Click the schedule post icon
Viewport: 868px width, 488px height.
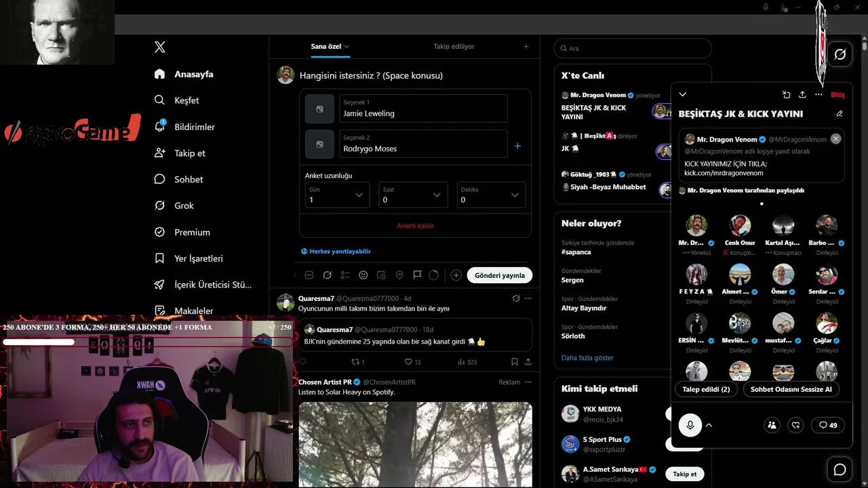[x=381, y=275]
